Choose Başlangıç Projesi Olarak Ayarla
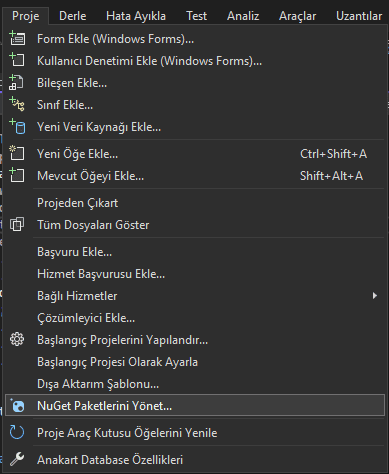This screenshot has height=474, width=389. (x=195, y=362)
